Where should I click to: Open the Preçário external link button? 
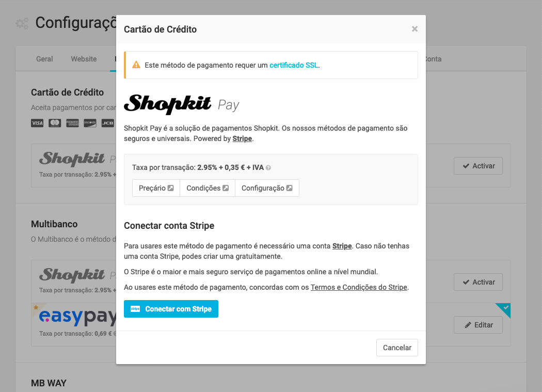[x=156, y=188]
